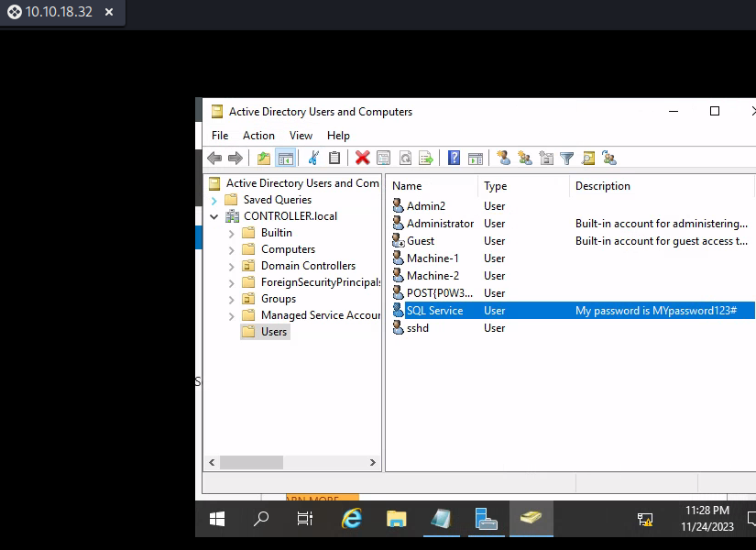
Task: Select the Guest user account
Action: click(x=421, y=241)
